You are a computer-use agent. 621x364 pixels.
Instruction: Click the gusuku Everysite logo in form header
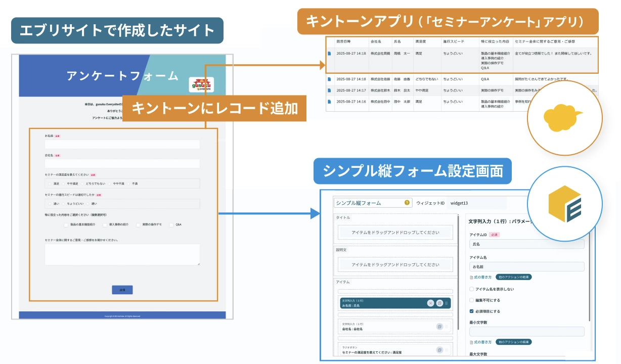202,85
